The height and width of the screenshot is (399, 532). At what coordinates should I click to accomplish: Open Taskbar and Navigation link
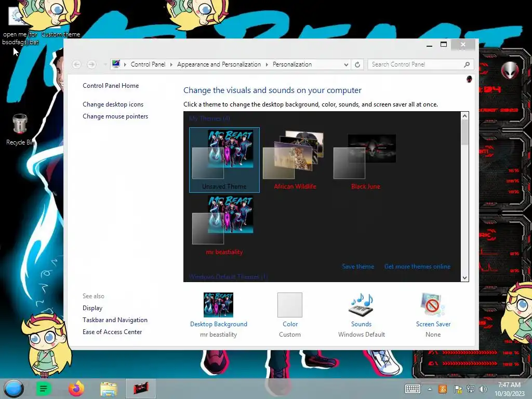pos(115,320)
